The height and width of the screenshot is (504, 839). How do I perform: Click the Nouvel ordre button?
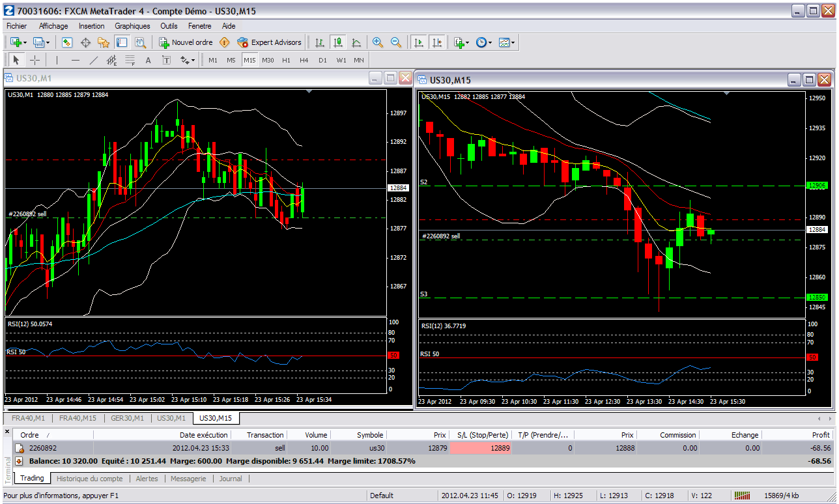click(x=186, y=42)
